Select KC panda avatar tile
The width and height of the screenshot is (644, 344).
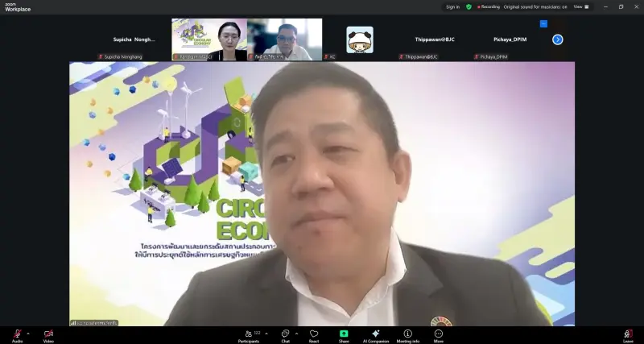[360, 39]
